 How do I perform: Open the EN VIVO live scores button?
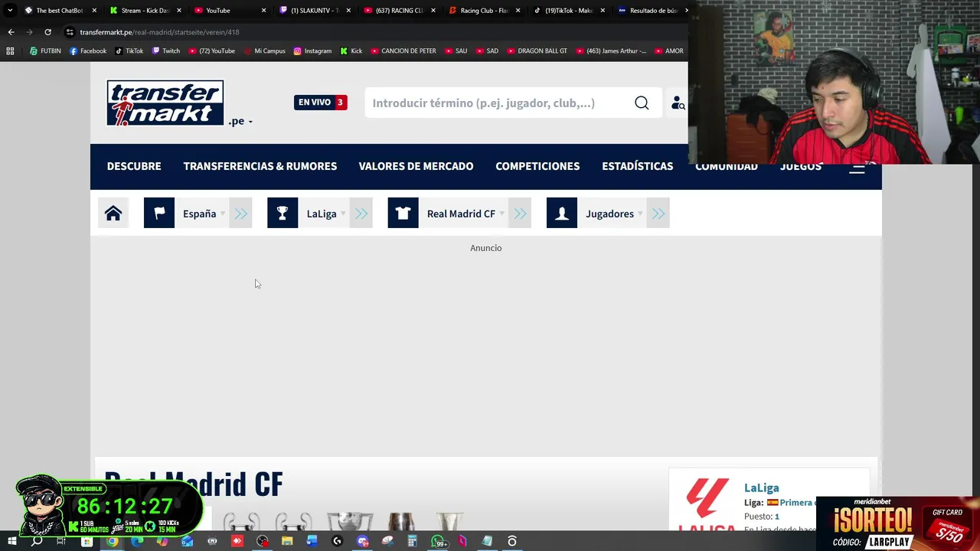[321, 102]
